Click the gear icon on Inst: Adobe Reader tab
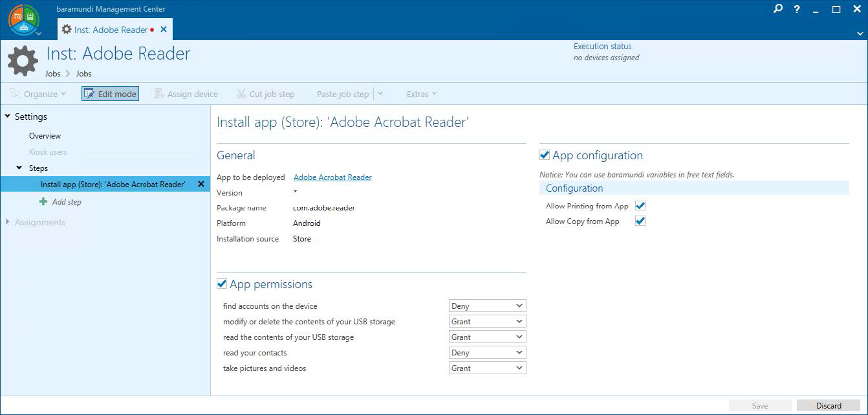This screenshot has height=415, width=868. pos(66,30)
